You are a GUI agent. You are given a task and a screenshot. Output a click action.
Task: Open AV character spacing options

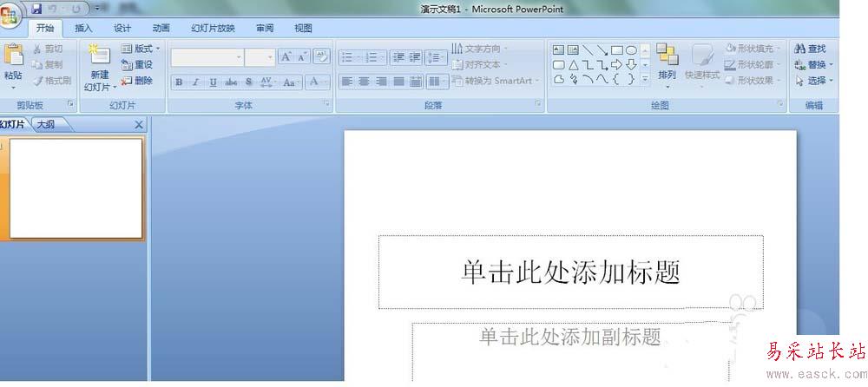click(268, 82)
